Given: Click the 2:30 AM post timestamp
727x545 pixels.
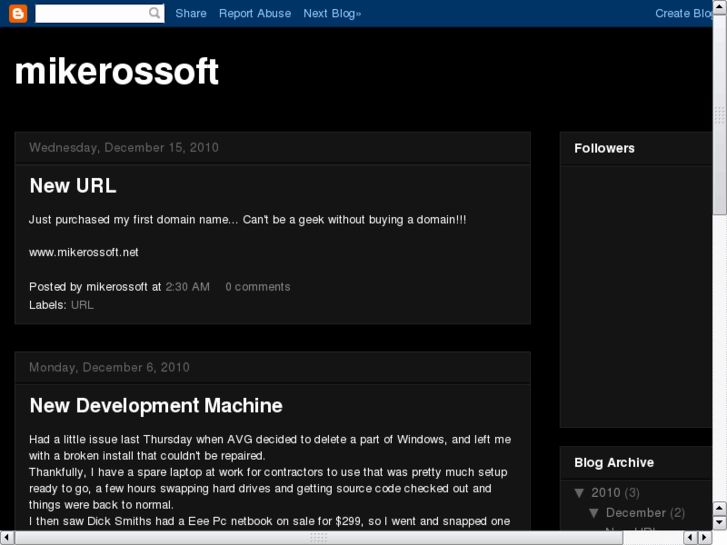Looking at the screenshot, I should tap(187, 287).
